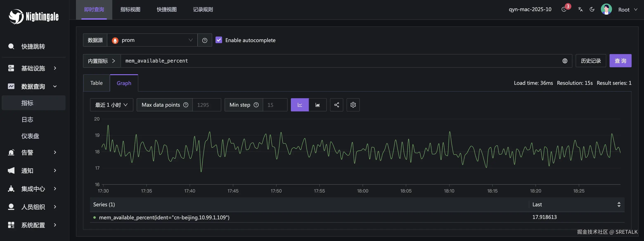Uncheck Enable autocomplete checkbox
Viewport: 644px width, 241px height.
(x=219, y=40)
